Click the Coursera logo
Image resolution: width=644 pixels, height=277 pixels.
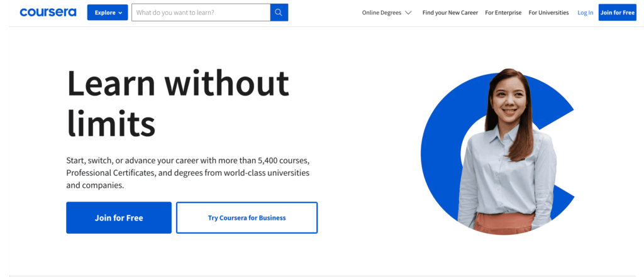click(48, 13)
